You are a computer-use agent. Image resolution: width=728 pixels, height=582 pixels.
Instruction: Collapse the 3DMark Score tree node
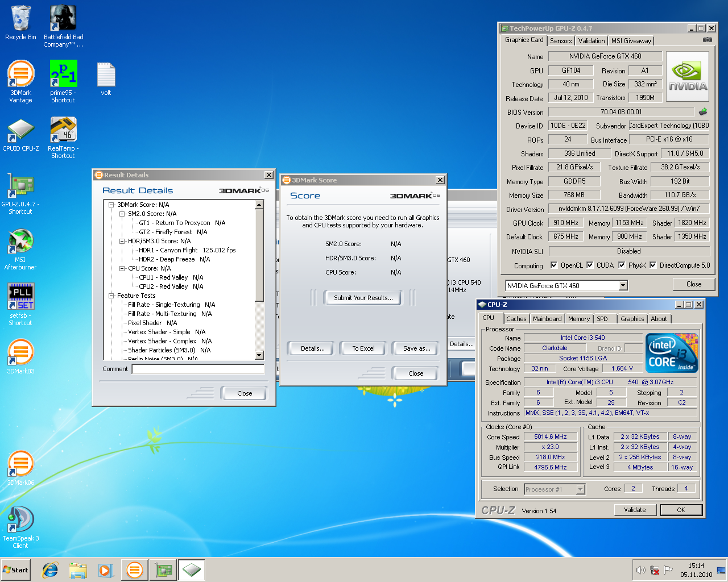click(x=111, y=205)
